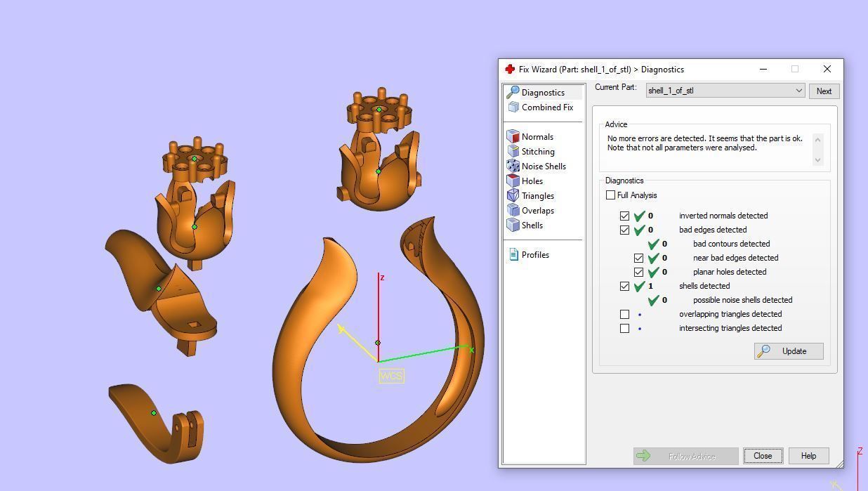Click the Update button
Screen dimensions: 868x491
(789, 351)
